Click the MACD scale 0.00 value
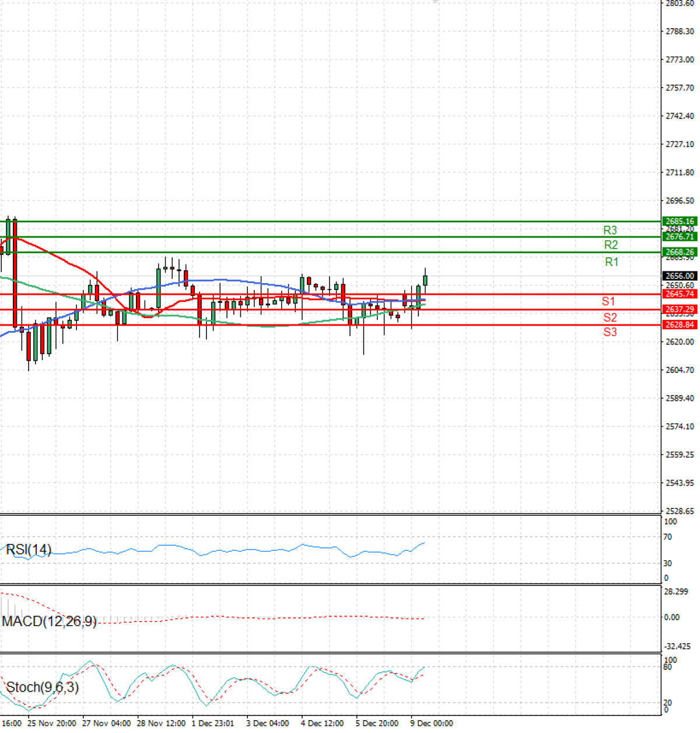The height and width of the screenshot is (733, 700). pyautogui.click(x=672, y=617)
